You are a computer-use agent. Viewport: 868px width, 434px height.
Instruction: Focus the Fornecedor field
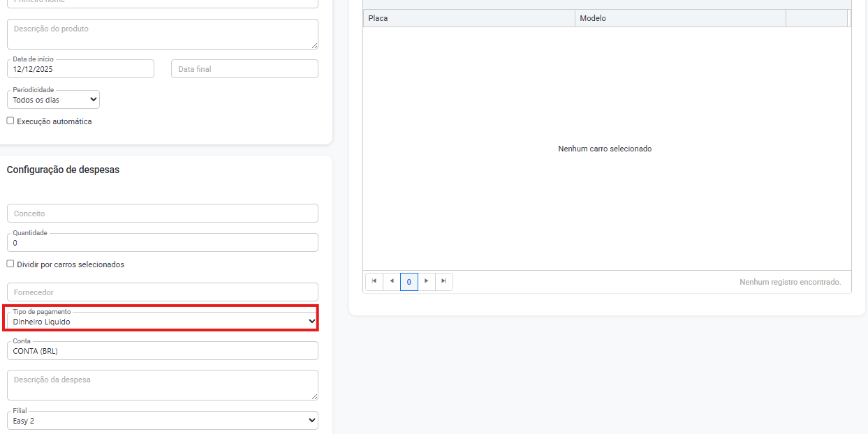[x=162, y=292]
